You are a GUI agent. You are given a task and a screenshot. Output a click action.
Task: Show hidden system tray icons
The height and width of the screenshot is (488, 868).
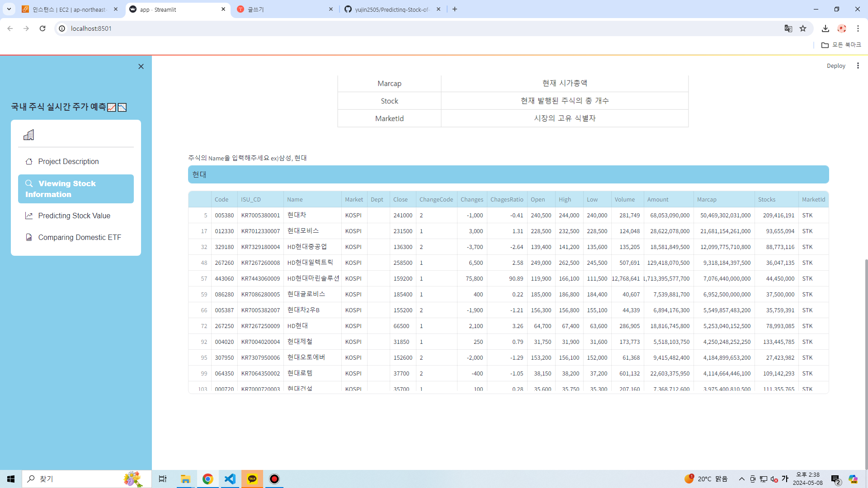click(x=741, y=479)
